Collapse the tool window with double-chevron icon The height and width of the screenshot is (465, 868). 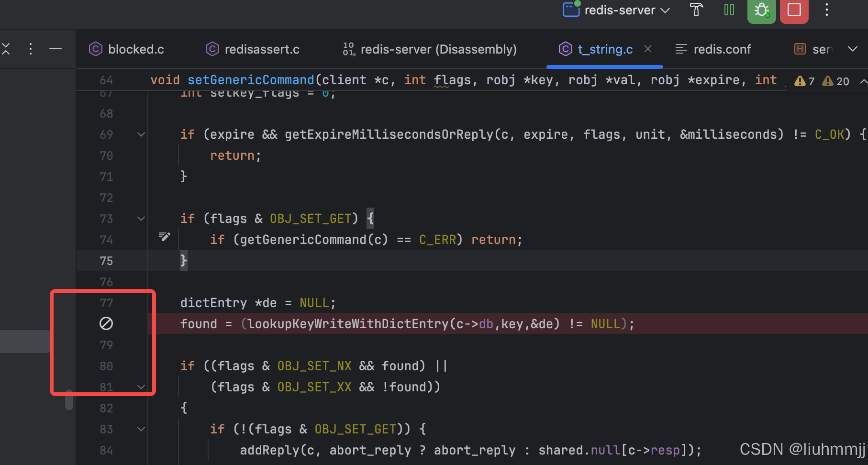click(6, 49)
